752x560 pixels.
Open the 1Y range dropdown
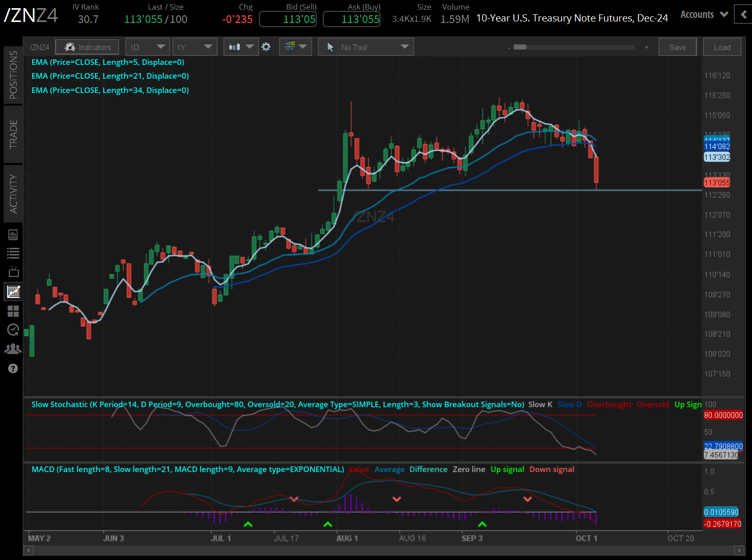(x=195, y=46)
